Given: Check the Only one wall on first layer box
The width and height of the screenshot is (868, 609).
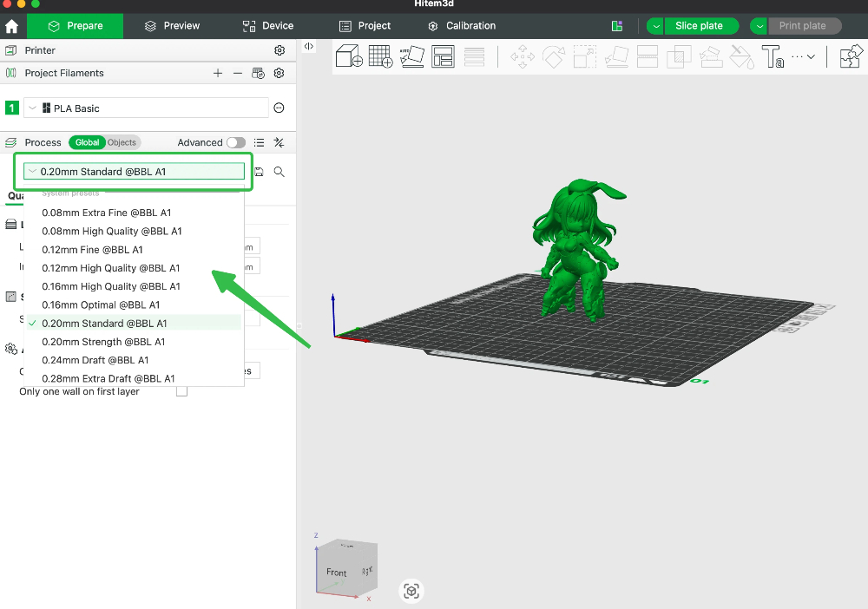Looking at the screenshot, I should (x=181, y=391).
